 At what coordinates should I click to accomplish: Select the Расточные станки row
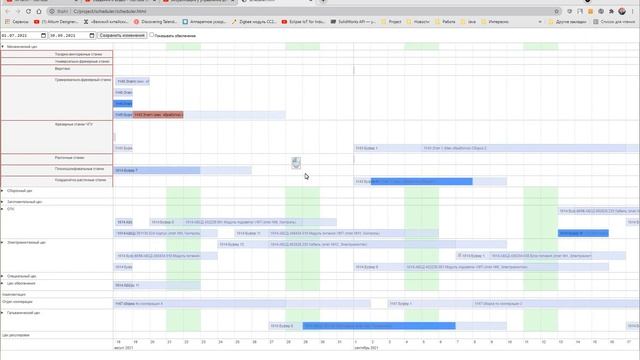tap(57, 159)
